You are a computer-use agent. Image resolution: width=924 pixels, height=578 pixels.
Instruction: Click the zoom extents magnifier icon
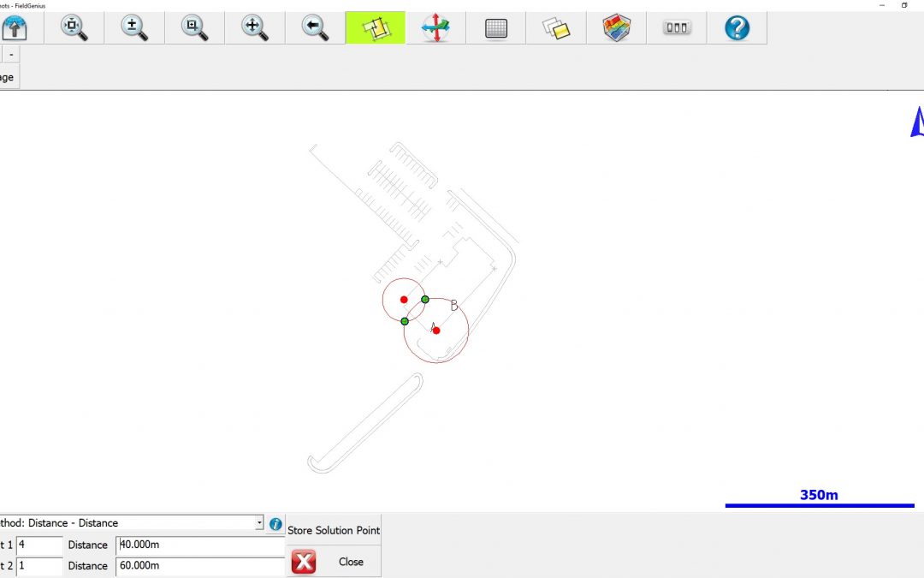click(74, 27)
